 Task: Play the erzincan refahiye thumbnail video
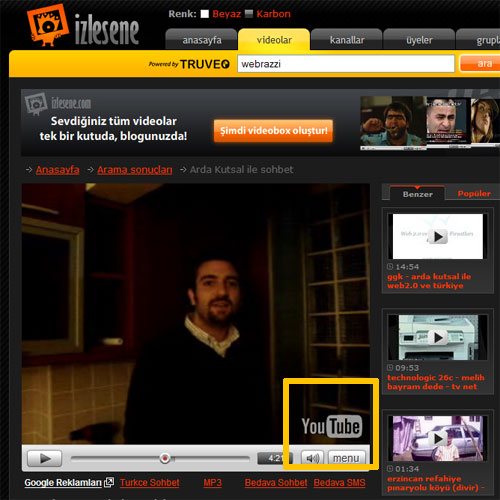[438, 439]
